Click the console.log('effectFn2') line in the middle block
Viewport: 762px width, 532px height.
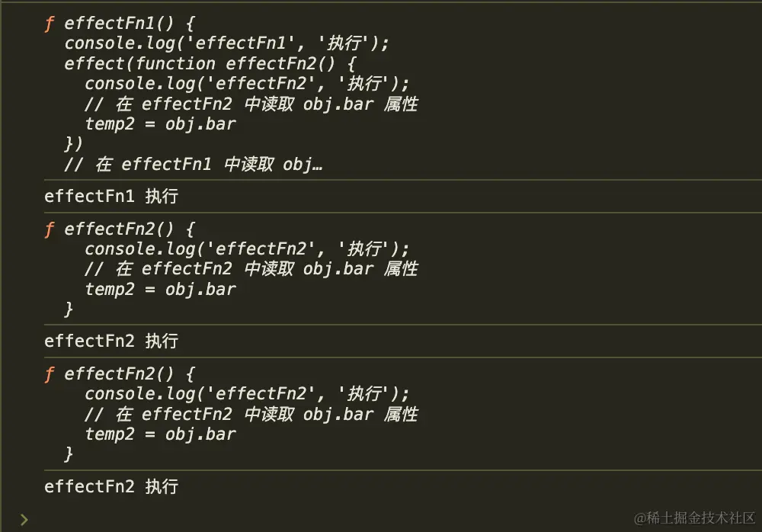[247, 248]
